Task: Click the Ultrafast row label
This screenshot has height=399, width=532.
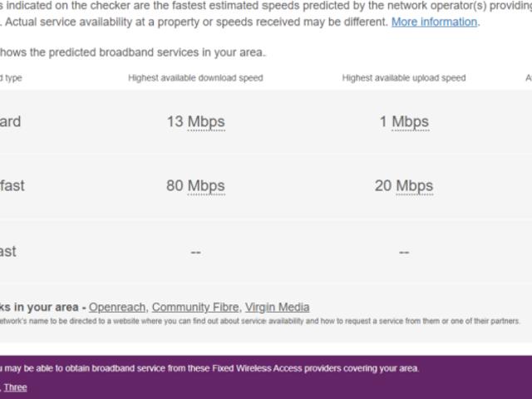Action: point(7,251)
